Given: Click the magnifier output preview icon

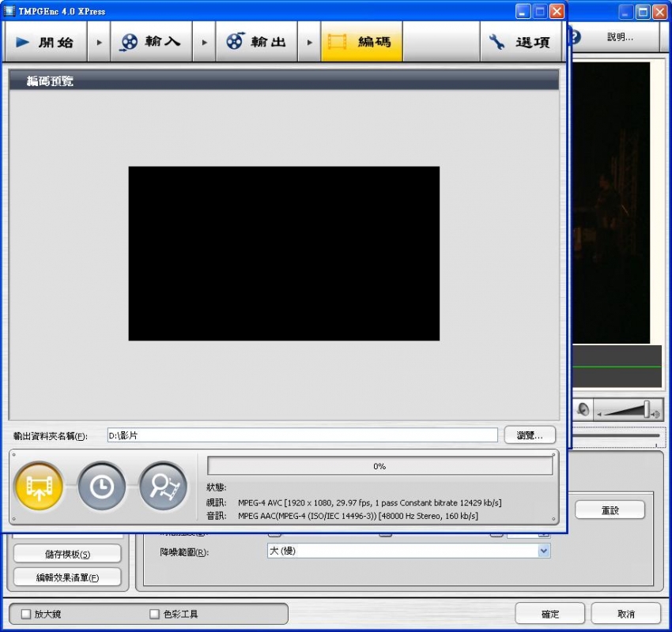Looking at the screenshot, I should point(163,487).
